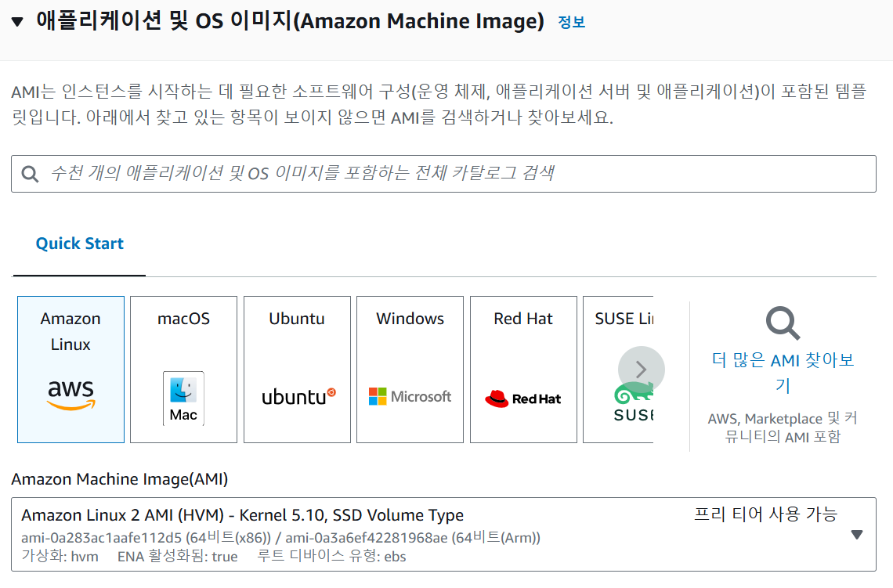Click the 가상화: hvm text
Viewport: 893px width, 588px height.
pos(60,556)
